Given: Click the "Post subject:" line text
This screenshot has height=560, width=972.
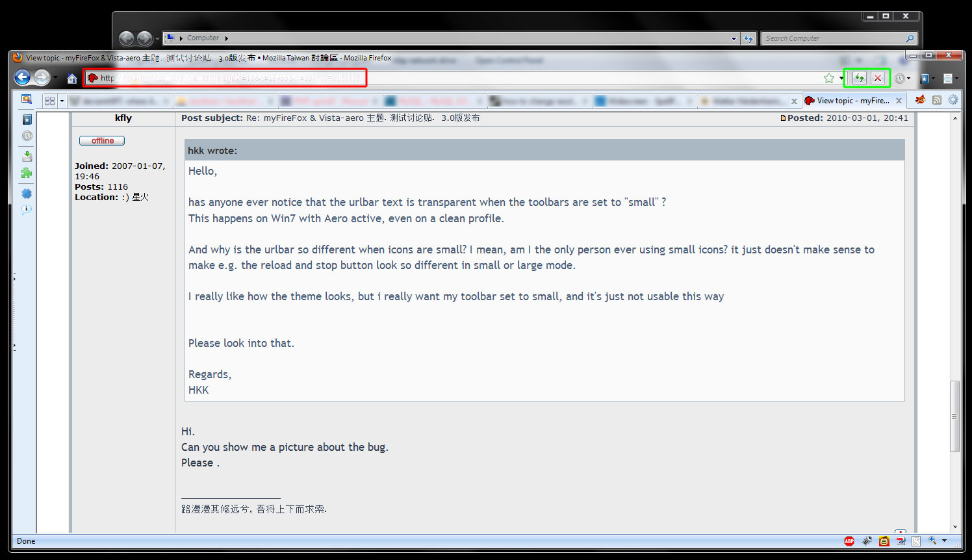Looking at the screenshot, I should coord(331,118).
